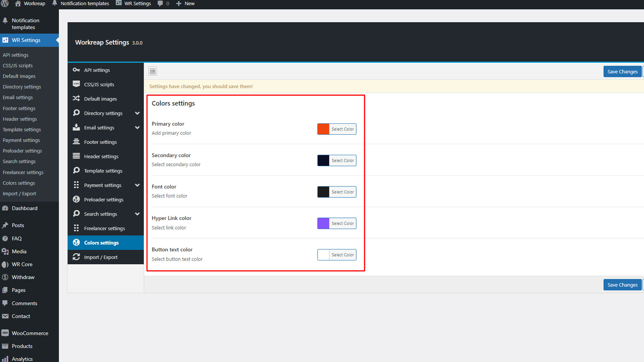Click the orange Primary color swatch
The image size is (644, 362).
click(x=323, y=129)
